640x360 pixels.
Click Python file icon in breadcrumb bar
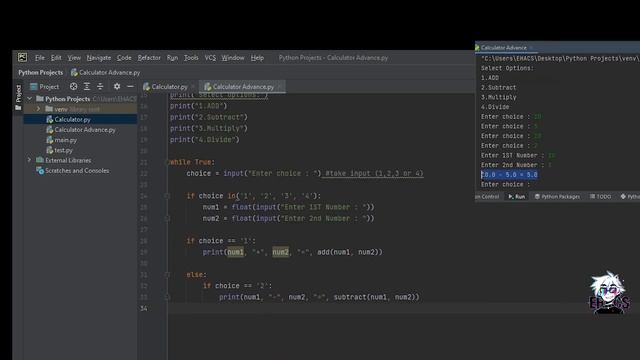click(x=74, y=72)
